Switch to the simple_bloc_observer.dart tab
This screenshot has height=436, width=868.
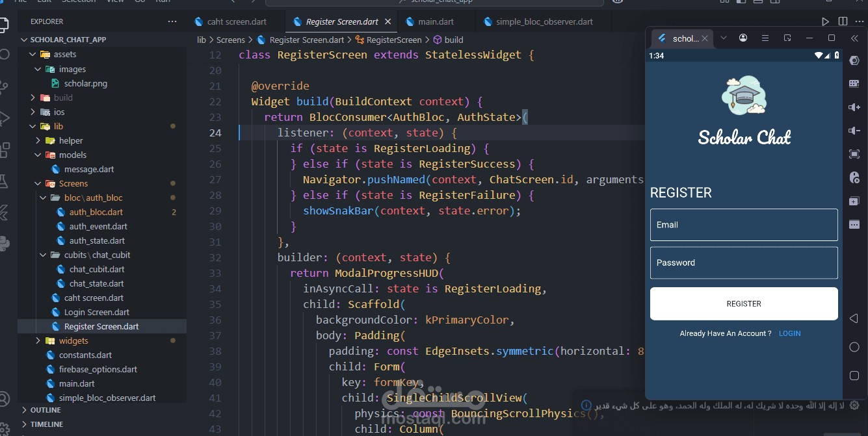coord(544,21)
